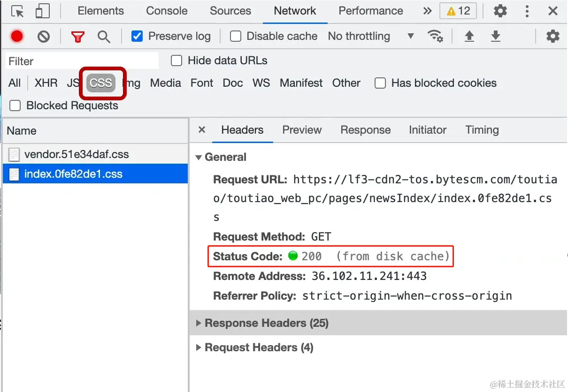
Task: Check Has blocked cookies checkbox
Action: pos(380,83)
